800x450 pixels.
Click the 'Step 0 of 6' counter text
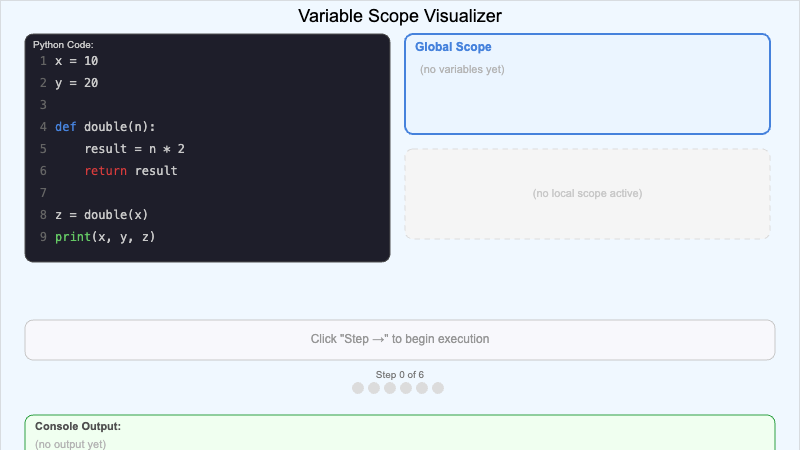coord(400,374)
